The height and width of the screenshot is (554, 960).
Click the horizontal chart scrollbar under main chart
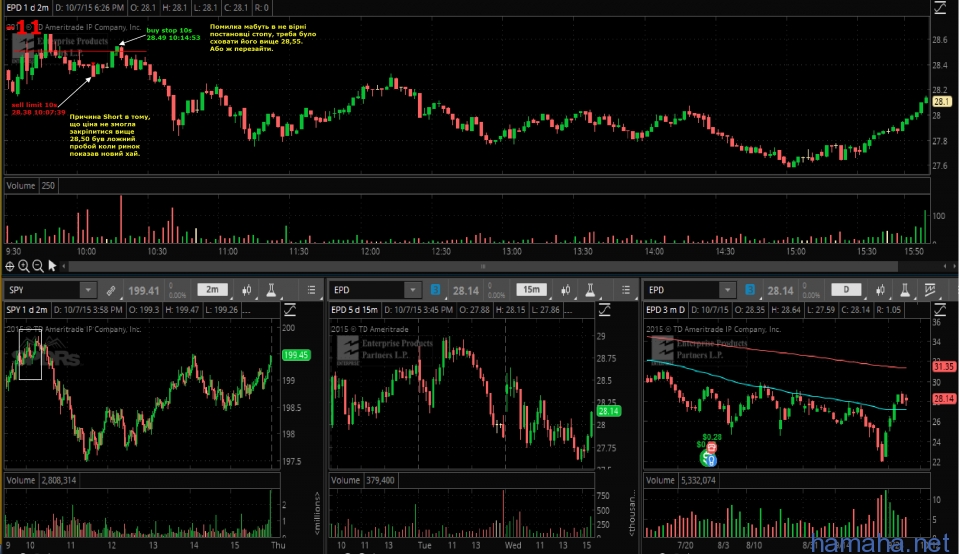(x=483, y=266)
